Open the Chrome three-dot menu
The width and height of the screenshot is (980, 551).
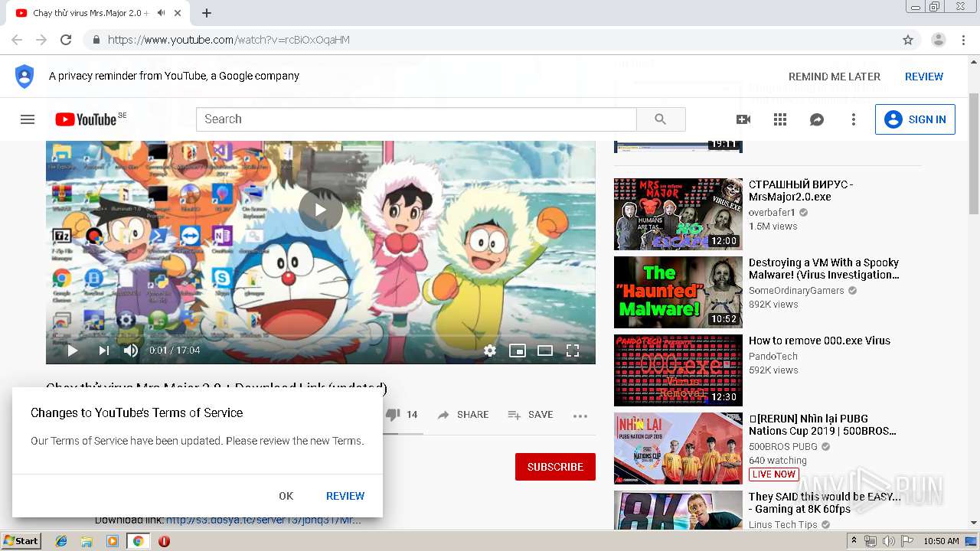point(962,40)
